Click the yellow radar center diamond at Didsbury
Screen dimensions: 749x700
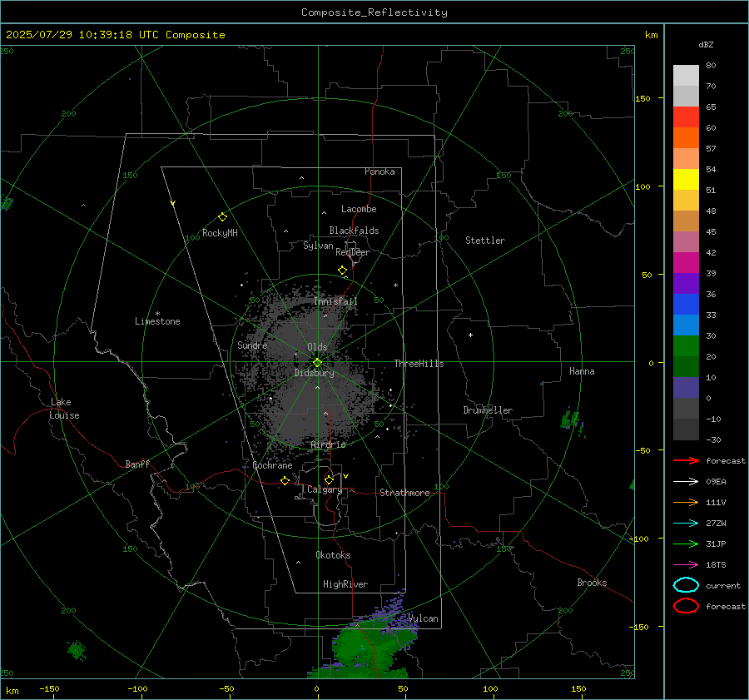317,363
